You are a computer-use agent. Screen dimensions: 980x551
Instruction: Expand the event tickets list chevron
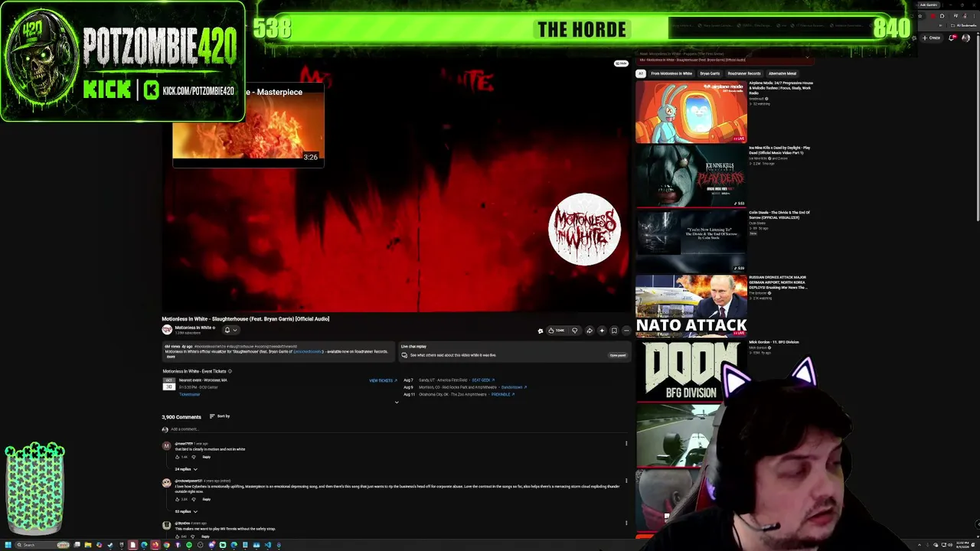pyautogui.click(x=397, y=402)
